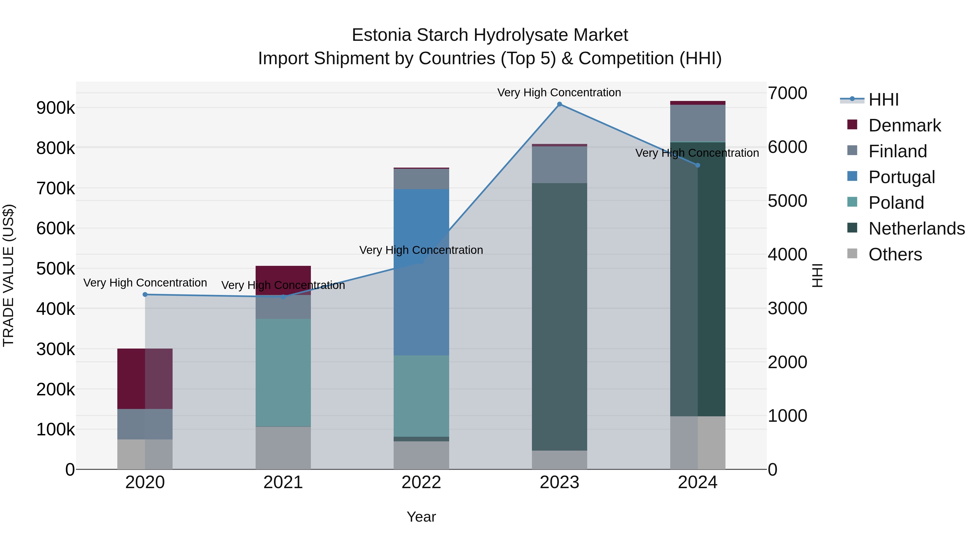Screen dimensions: 980x551
Task: Select the HHI data point for 2023
Action: [559, 104]
